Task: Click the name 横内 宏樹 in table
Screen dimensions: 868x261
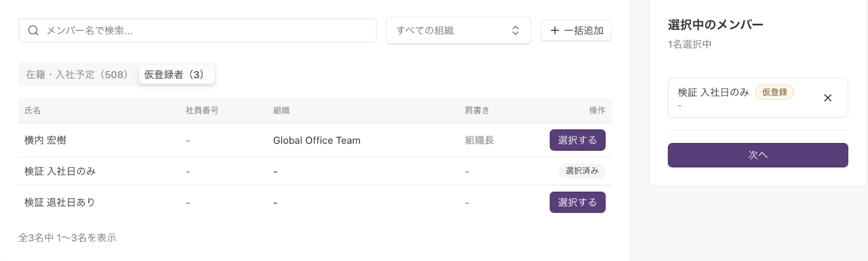Action: [x=45, y=140]
